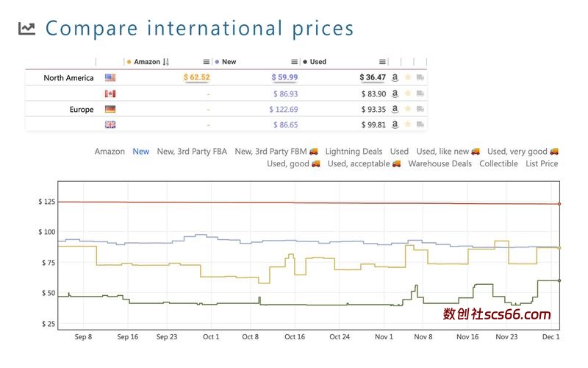
Task: Open the Amazon column menu
Action: coord(206,62)
